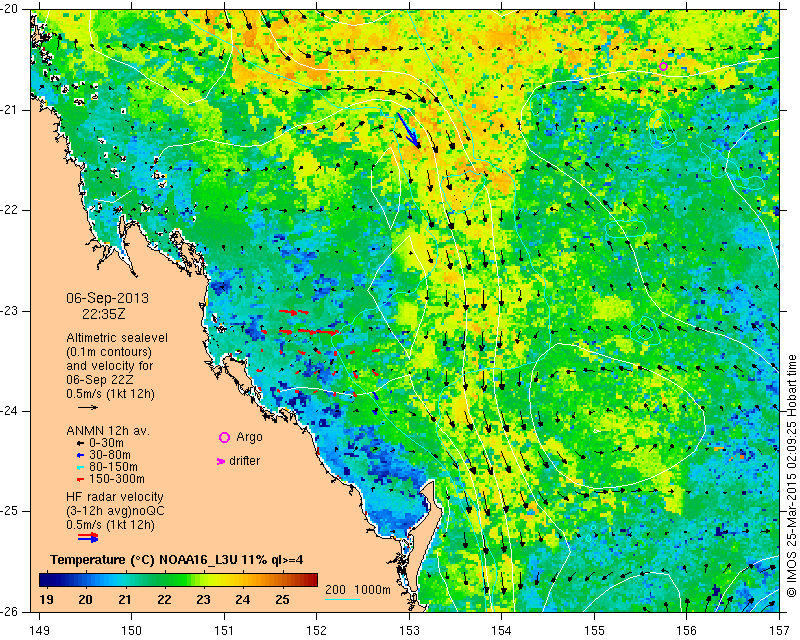Click the Argo circle symbol in the legend

point(224,437)
